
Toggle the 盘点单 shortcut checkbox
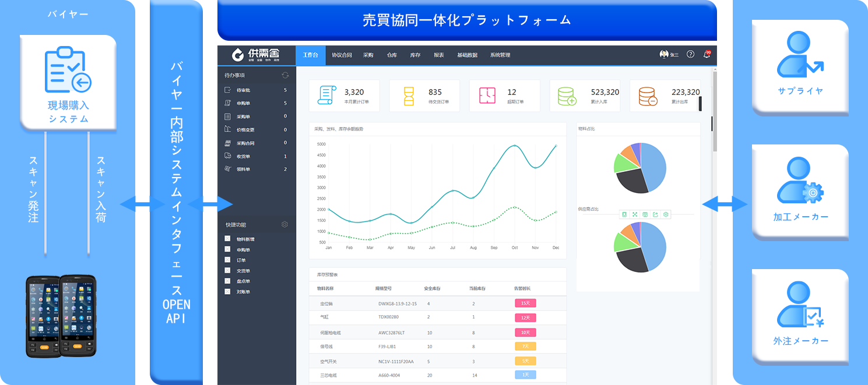coord(228,281)
